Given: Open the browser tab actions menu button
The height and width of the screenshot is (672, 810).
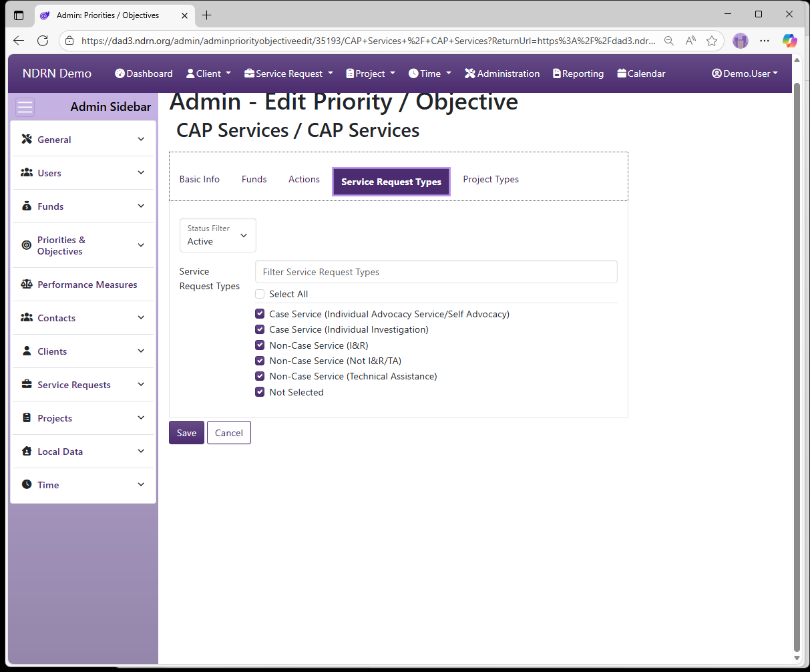Looking at the screenshot, I should tap(19, 15).
